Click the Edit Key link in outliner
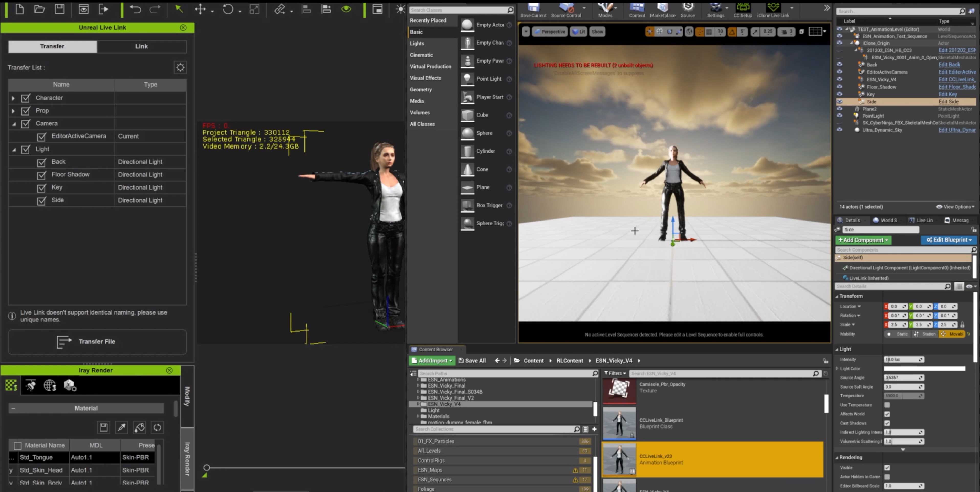This screenshot has height=492, width=980. pos(947,94)
